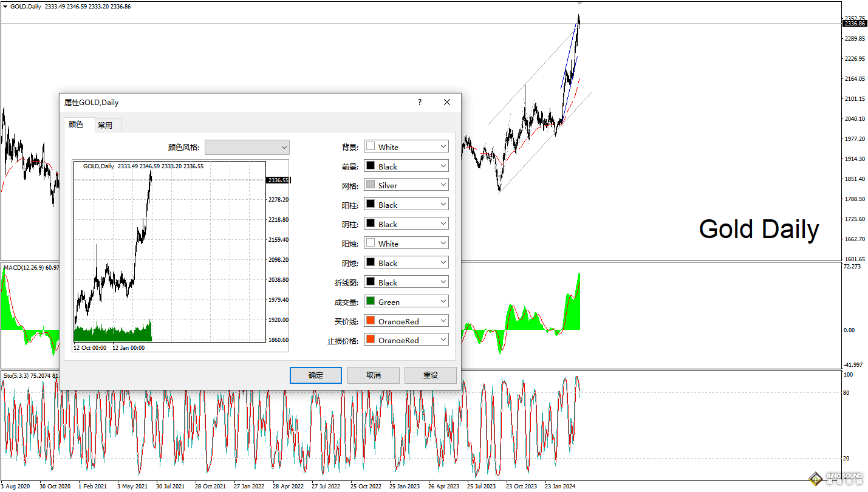Open the 背景 White dropdown arrow
Image resolution: width=868 pixels, height=492 pixels.
pyautogui.click(x=443, y=146)
